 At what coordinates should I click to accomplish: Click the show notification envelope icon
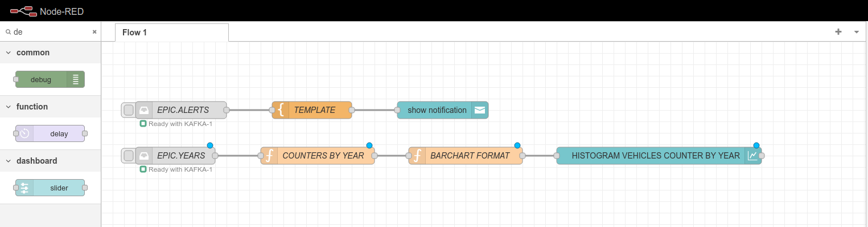(x=480, y=110)
